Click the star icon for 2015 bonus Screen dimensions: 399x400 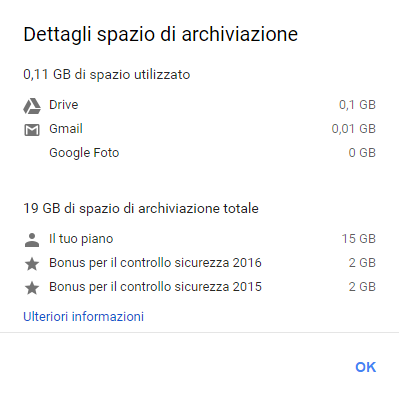click(x=32, y=288)
